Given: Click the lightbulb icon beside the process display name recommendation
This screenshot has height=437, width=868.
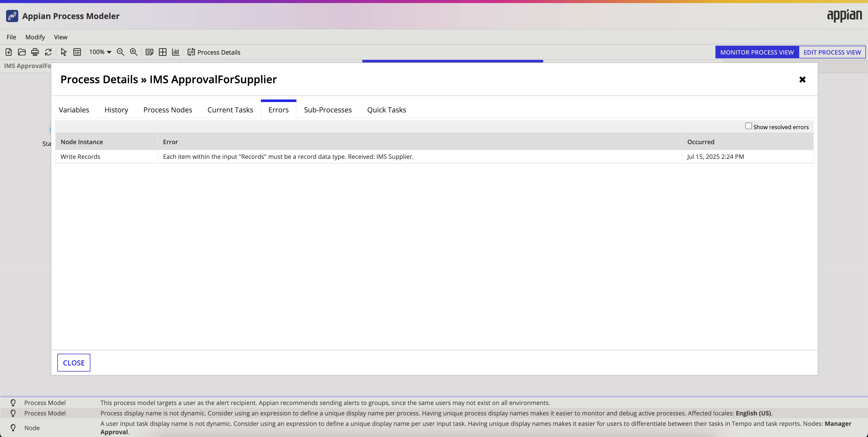Looking at the screenshot, I should coord(13,413).
